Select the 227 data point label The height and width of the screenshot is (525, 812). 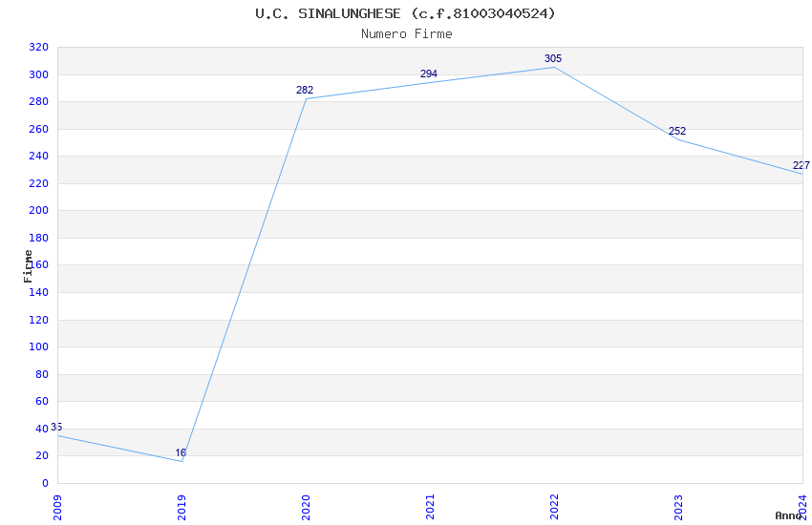[x=801, y=166]
